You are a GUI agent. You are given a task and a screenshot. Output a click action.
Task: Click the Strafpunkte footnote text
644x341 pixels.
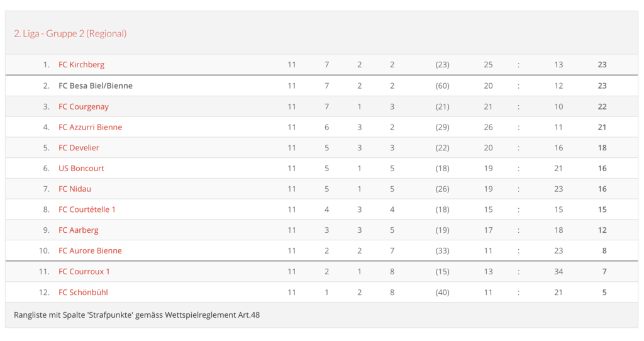(136, 315)
